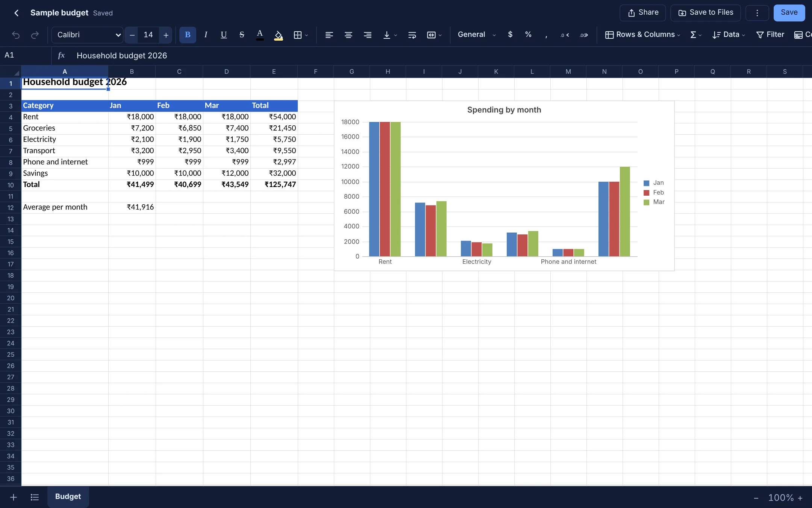
Task: Open Rows & Columns menu
Action: click(642, 35)
